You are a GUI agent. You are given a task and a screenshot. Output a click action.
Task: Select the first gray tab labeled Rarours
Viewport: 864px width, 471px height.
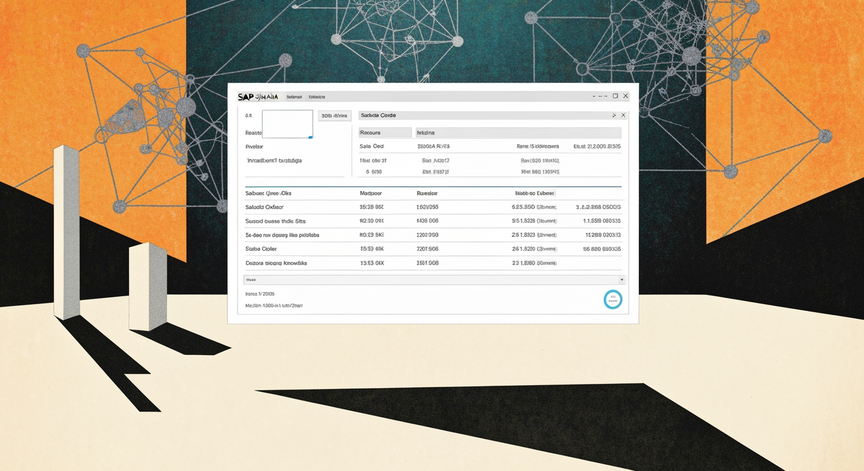pos(385,133)
